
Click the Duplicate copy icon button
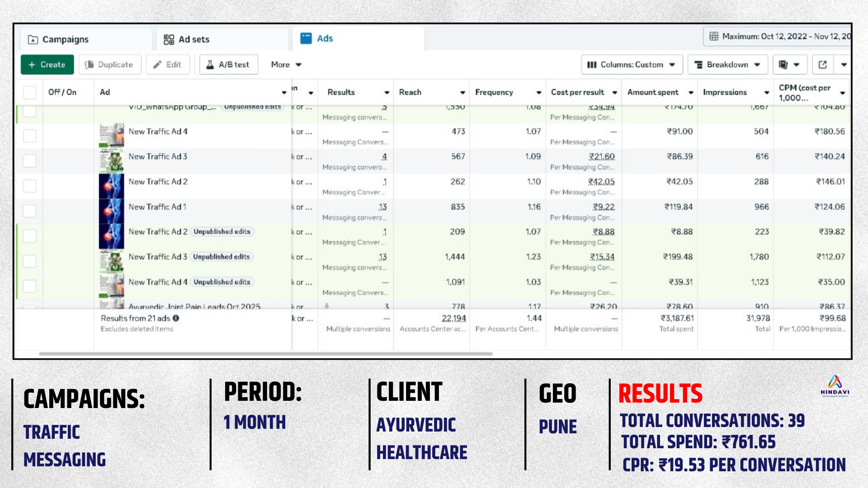coord(110,65)
